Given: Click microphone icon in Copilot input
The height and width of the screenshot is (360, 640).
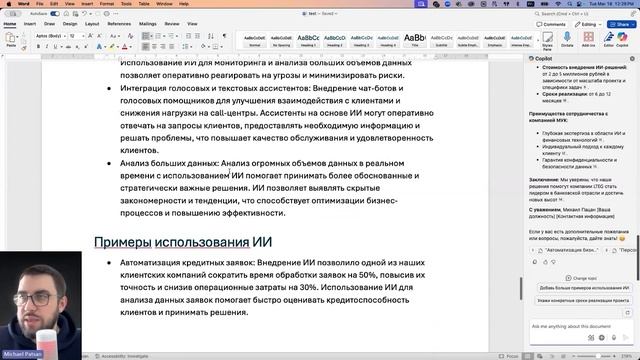Looking at the screenshot, I should click(613, 338).
